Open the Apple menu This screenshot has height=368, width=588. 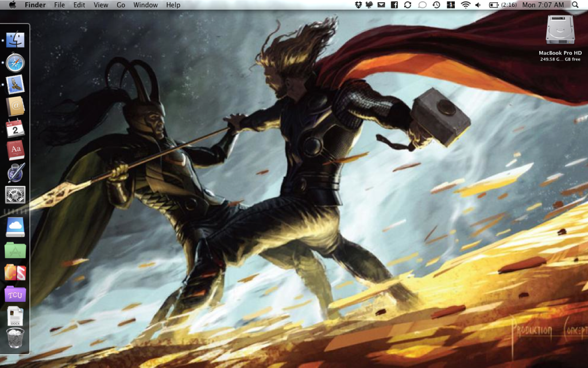click(13, 5)
